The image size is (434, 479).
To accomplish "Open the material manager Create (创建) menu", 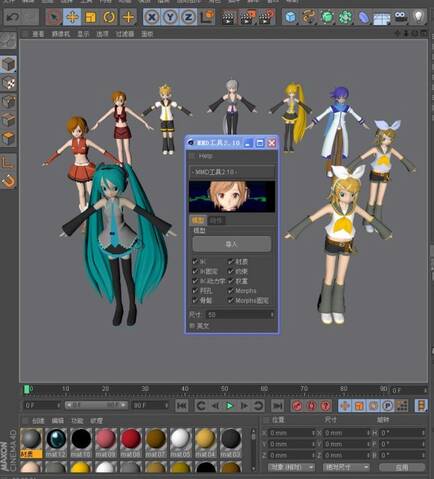I will click(38, 421).
